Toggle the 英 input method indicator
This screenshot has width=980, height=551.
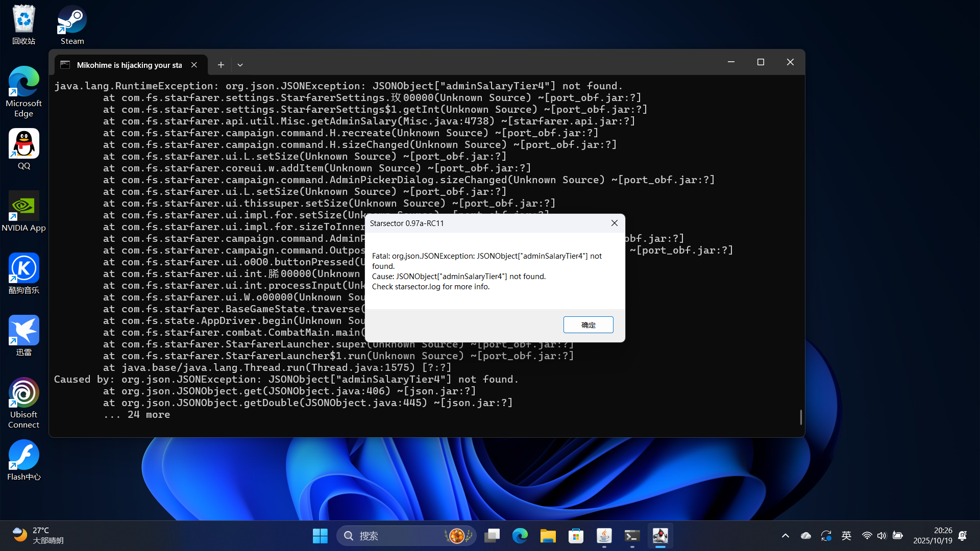pyautogui.click(x=846, y=536)
